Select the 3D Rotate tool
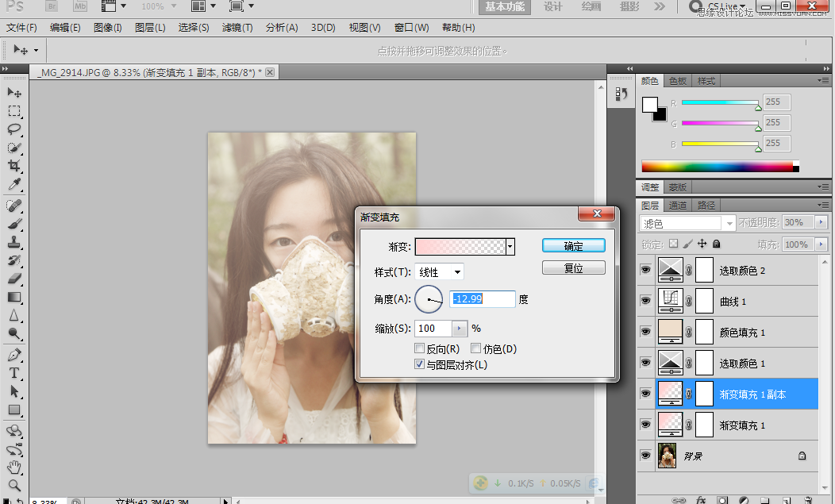Image resolution: width=835 pixels, height=504 pixels. click(x=14, y=431)
